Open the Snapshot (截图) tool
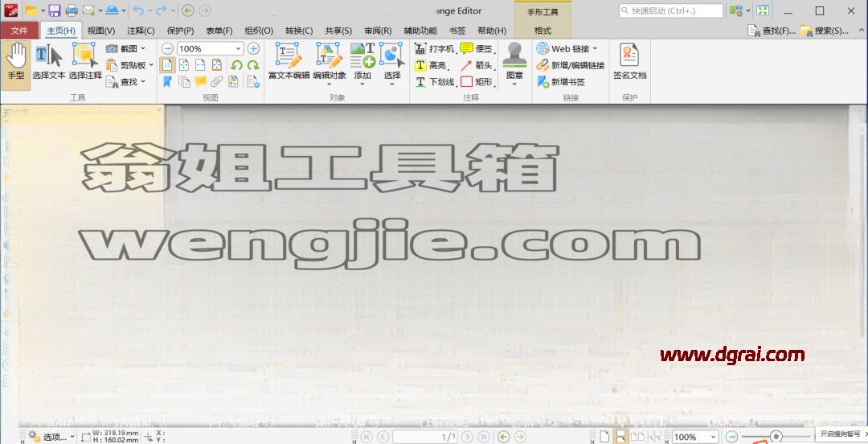This screenshot has height=444, width=868. tap(125, 49)
